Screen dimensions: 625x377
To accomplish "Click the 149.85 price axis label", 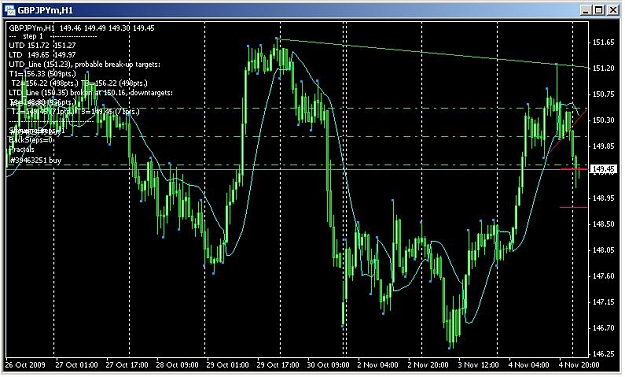I will click(603, 146).
